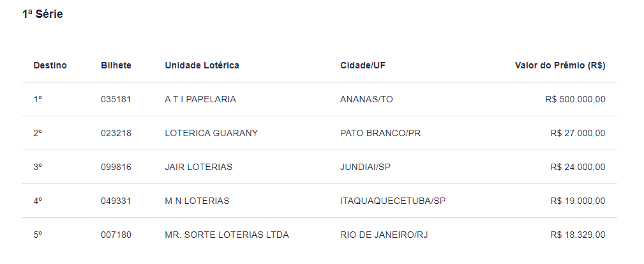Viewport: 644px width, 264px height.
Task: Click the Cidade/UF column header
Action: (363, 65)
